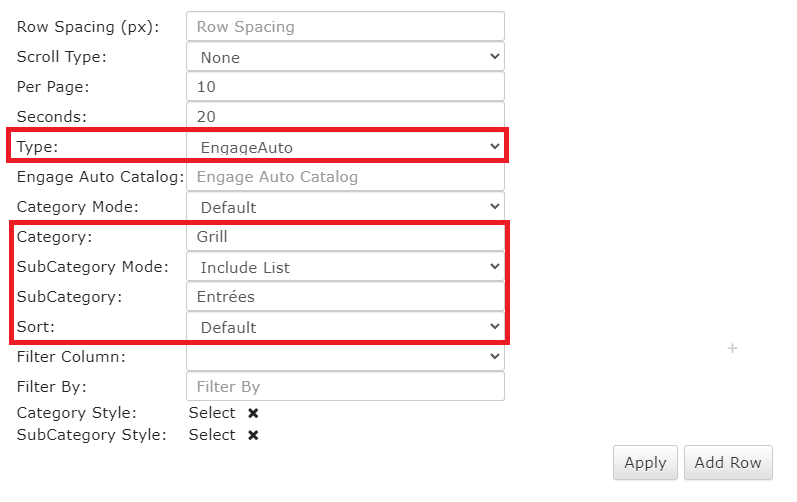Click the SubCategory field containing Entrées

345,297
